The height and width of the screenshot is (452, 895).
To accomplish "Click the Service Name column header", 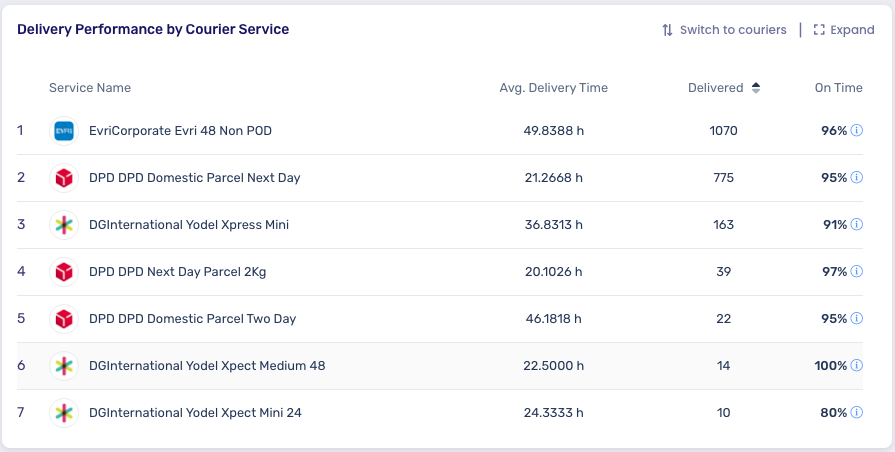I will (x=90, y=88).
